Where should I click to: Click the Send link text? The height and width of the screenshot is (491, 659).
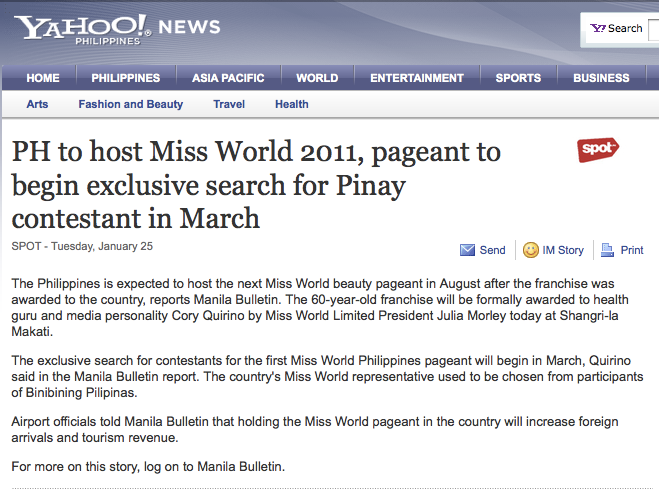pyautogui.click(x=493, y=250)
